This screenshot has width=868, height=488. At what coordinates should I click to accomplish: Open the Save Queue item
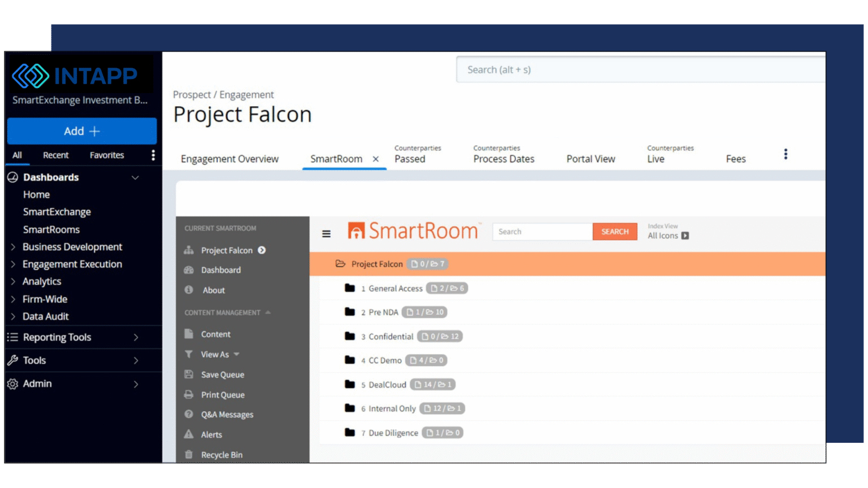(223, 374)
